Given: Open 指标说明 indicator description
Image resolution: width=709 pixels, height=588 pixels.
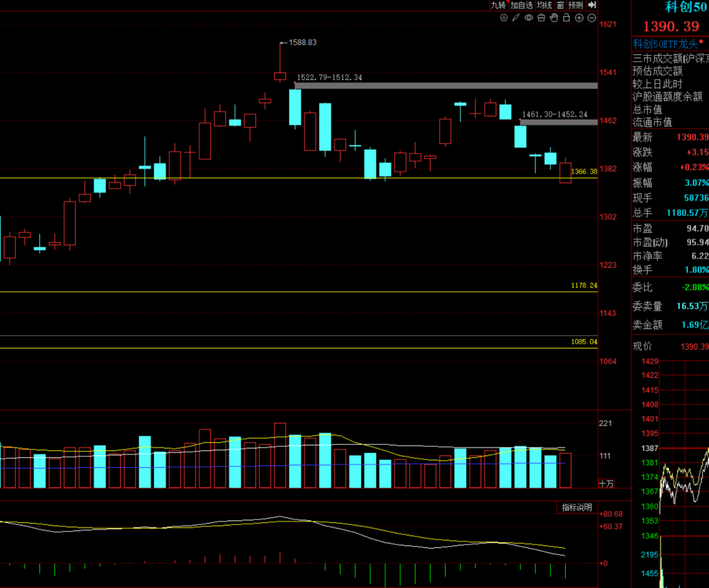Looking at the screenshot, I should pos(577,507).
